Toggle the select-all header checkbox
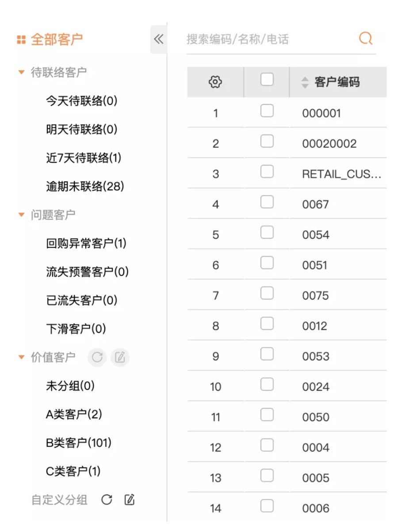The height and width of the screenshot is (532, 398). [x=267, y=80]
